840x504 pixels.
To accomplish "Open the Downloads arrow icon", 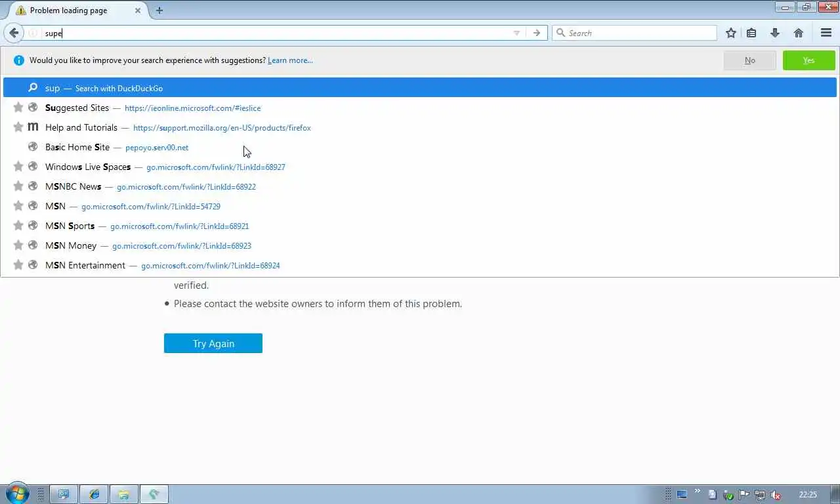I will click(775, 33).
